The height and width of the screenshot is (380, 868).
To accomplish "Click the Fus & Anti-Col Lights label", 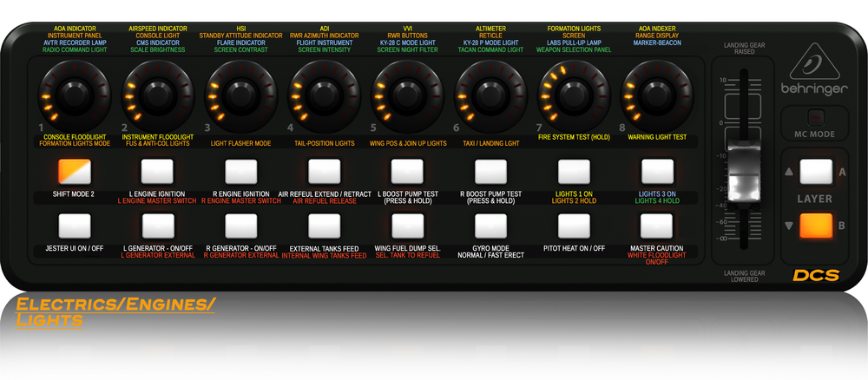I will 158,144.
